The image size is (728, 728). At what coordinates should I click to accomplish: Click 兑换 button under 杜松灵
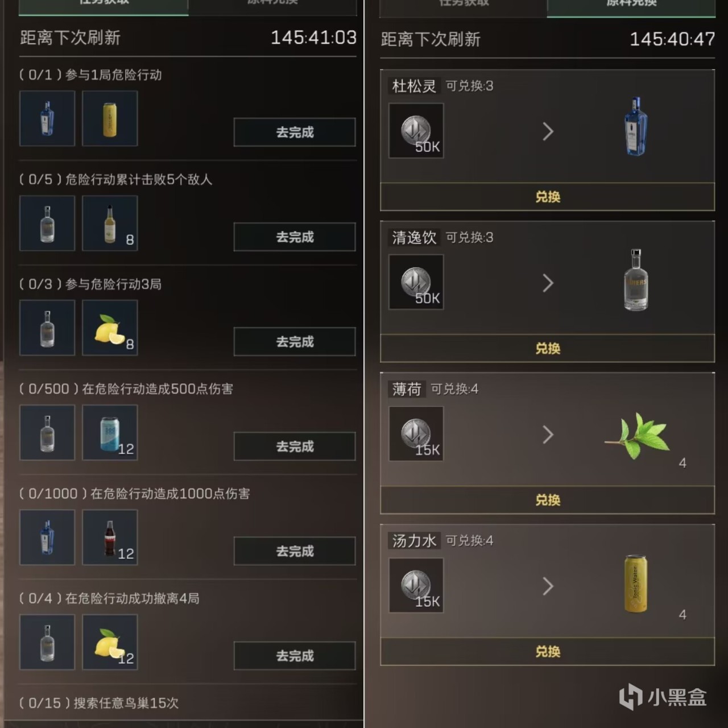click(547, 197)
